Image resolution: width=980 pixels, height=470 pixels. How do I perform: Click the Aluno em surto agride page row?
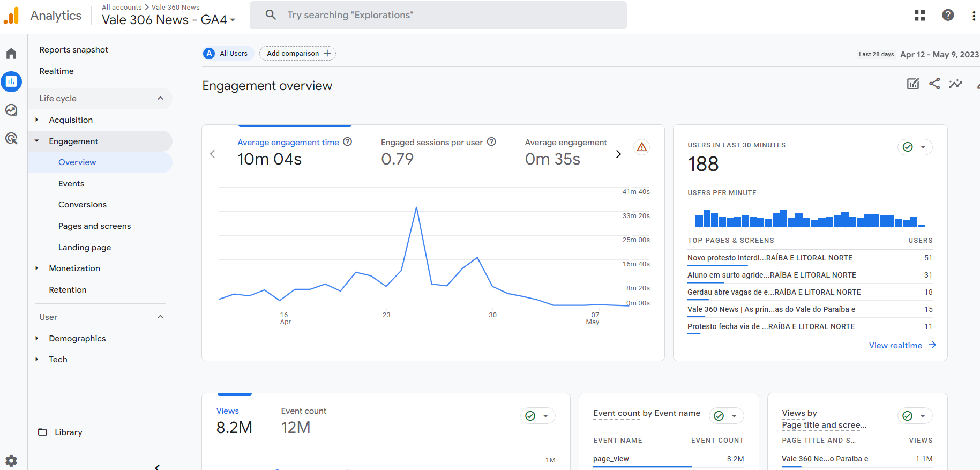pos(810,275)
